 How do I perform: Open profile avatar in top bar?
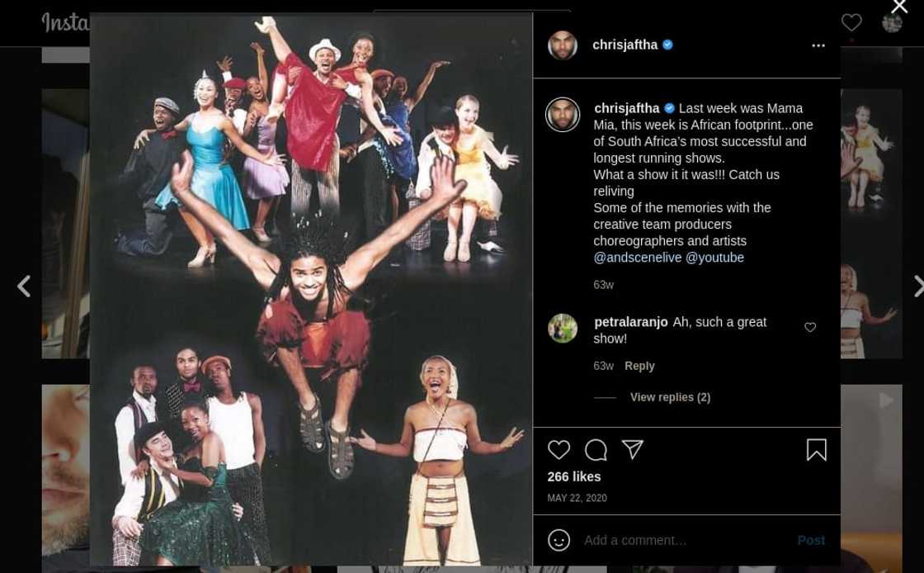(x=892, y=22)
